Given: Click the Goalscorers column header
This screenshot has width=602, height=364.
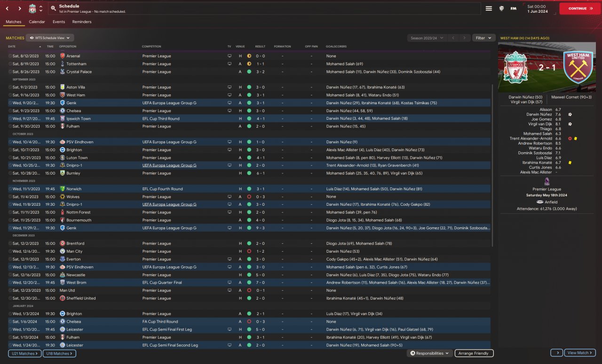Looking at the screenshot, I should coord(336,46).
